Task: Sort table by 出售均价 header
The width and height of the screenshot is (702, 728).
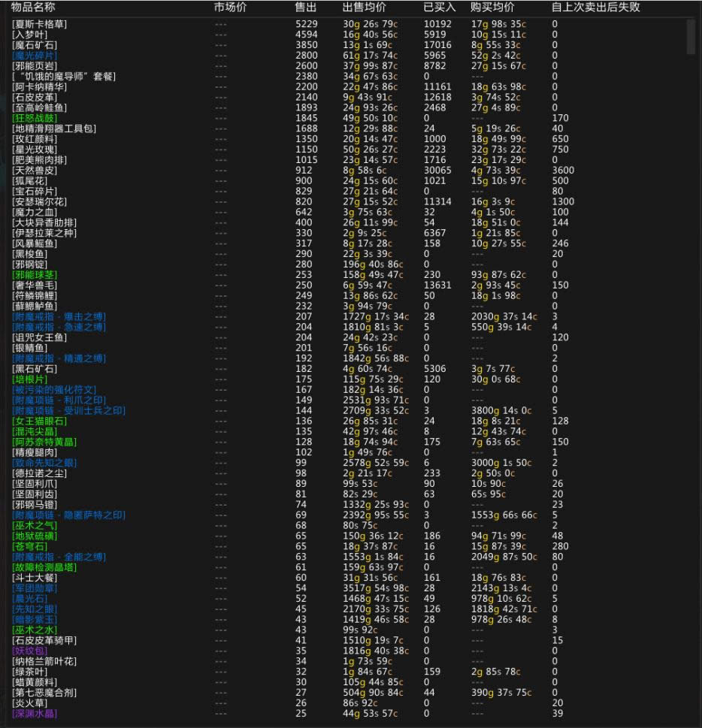Action: (365, 8)
